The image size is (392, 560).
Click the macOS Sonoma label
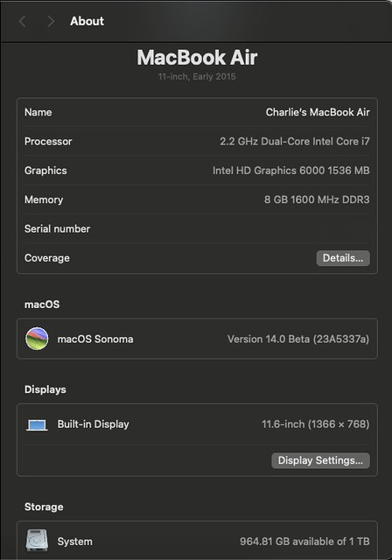pyautogui.click(x=95, y=339)
